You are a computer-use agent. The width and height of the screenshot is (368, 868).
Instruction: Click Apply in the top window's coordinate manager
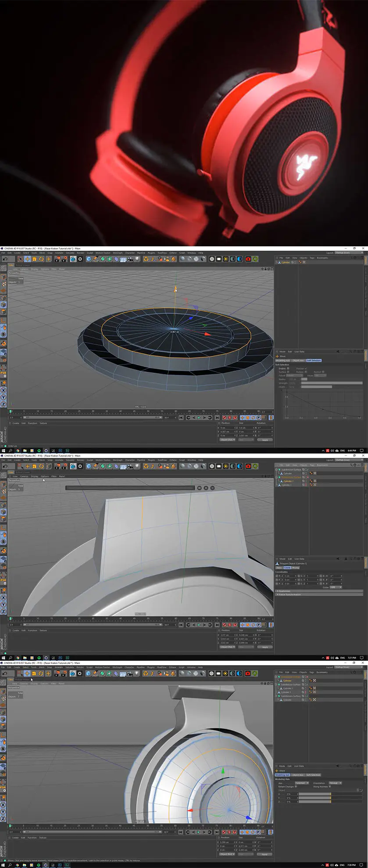click(x=264, y=439)
